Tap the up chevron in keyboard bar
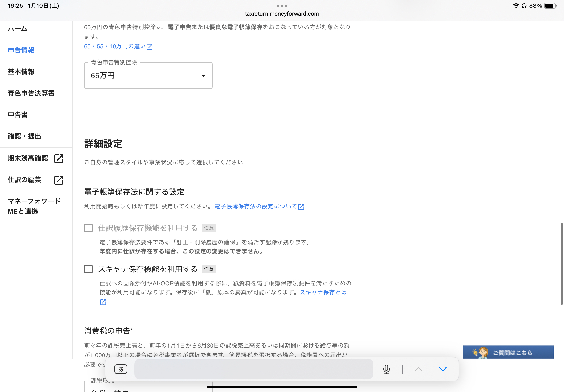Viewport: 564px width, 392px height. (418, 369)
